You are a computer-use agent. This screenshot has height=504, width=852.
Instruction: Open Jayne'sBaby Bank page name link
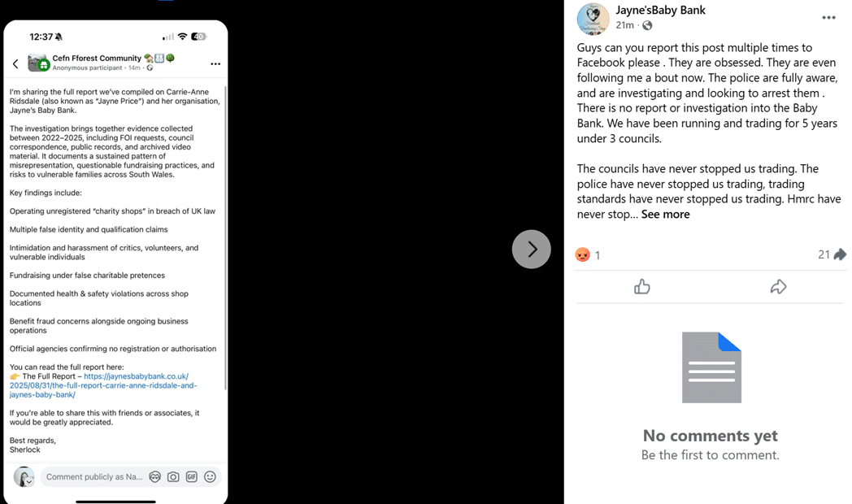(660, 11)
